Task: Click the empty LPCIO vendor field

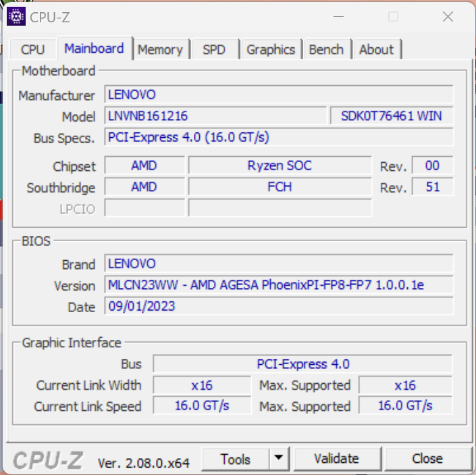Action: coord(144,208)
